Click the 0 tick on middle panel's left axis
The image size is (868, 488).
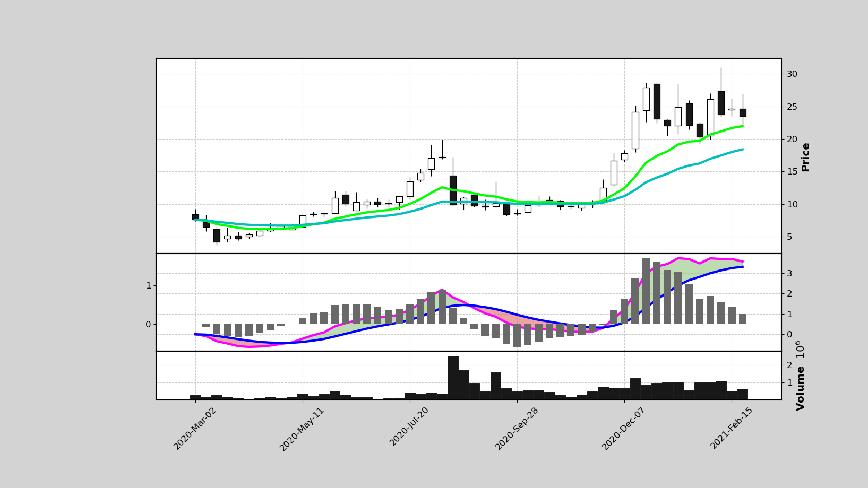pyautogui.click(x=149, y=324)
